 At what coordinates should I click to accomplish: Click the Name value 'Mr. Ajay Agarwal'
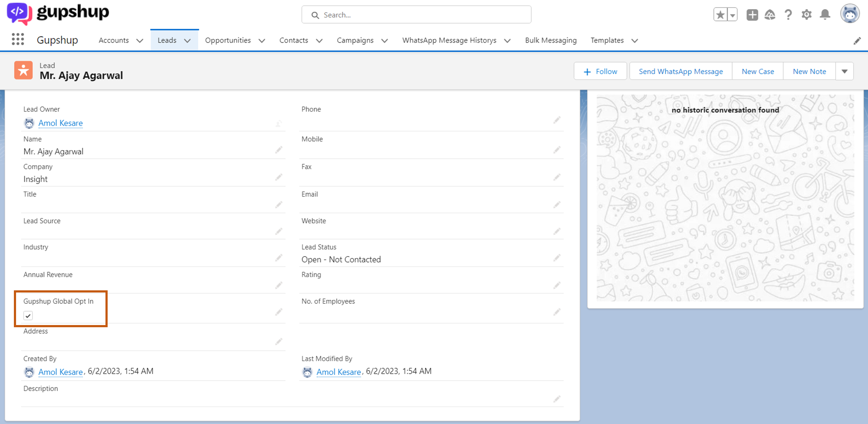click(53, 151)
